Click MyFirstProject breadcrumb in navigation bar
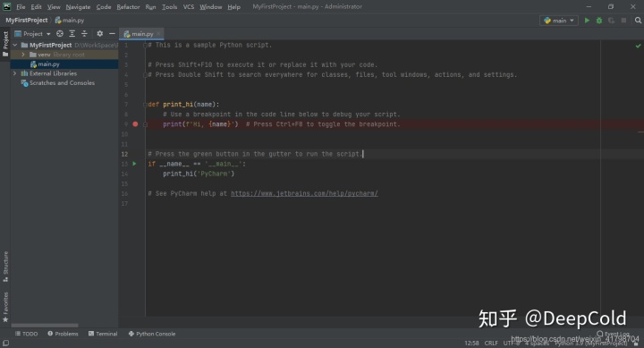 tap(26, 21)
